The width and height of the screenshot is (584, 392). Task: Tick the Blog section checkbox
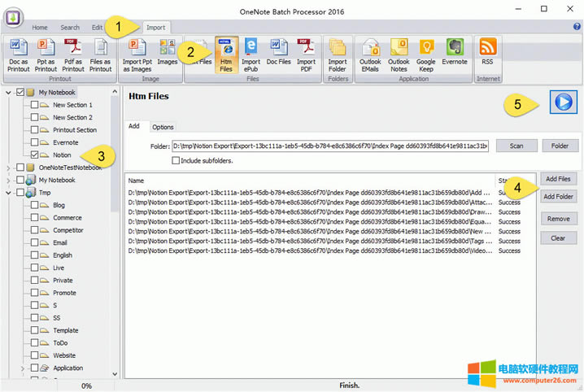pyautogui.click(x=34, y=205)
